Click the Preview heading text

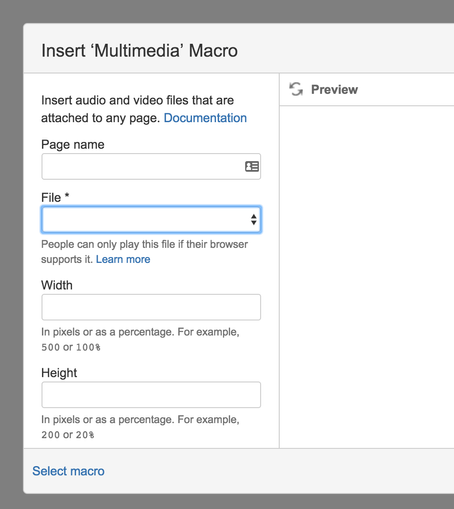334,89
